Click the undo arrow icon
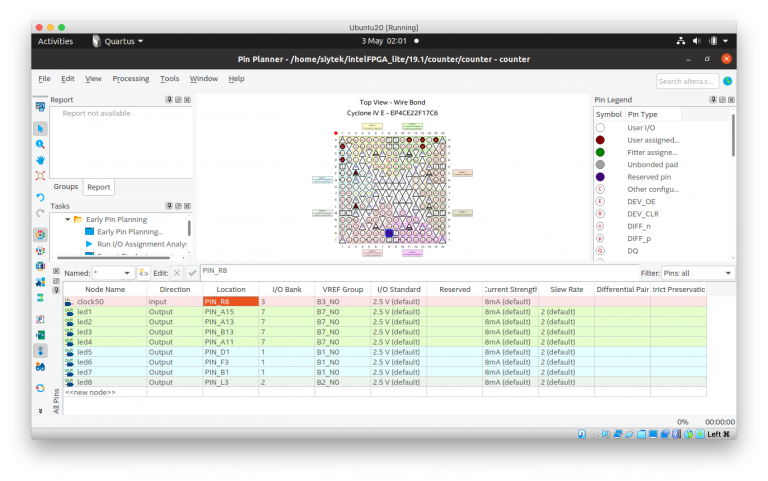 click(40, 197)
